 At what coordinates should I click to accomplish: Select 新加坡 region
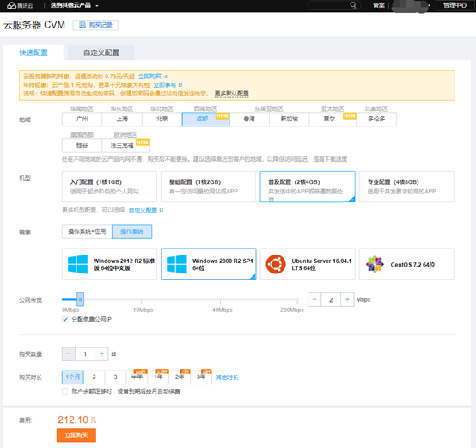pyautogui.click(x=290, y=119)
